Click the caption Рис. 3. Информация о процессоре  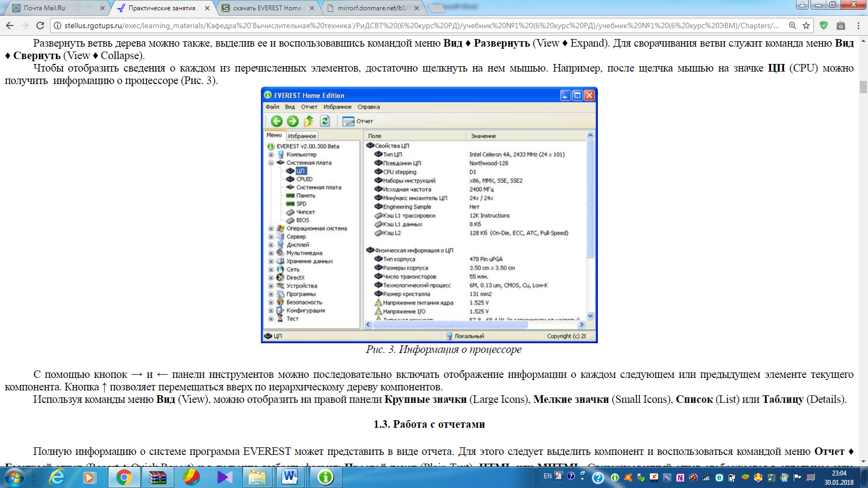click(x=444, y=350)
